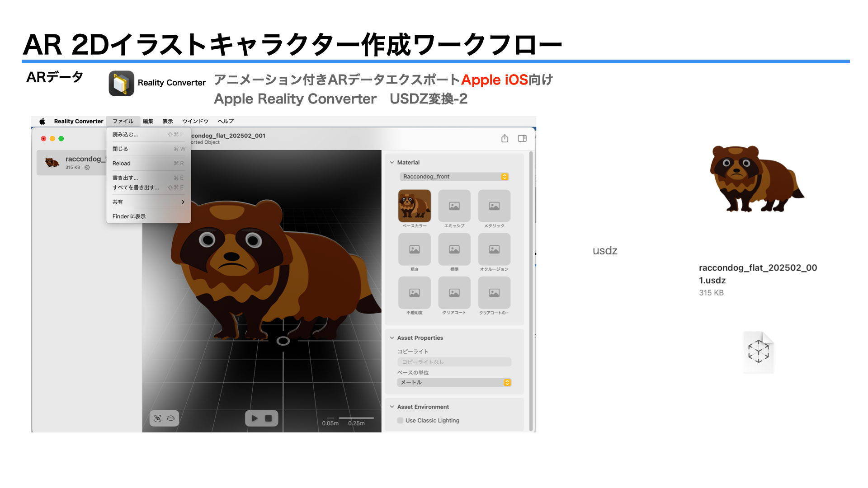Screen dimensions: 868x488
Task: Open the ファイル menu
Action: 123,121
